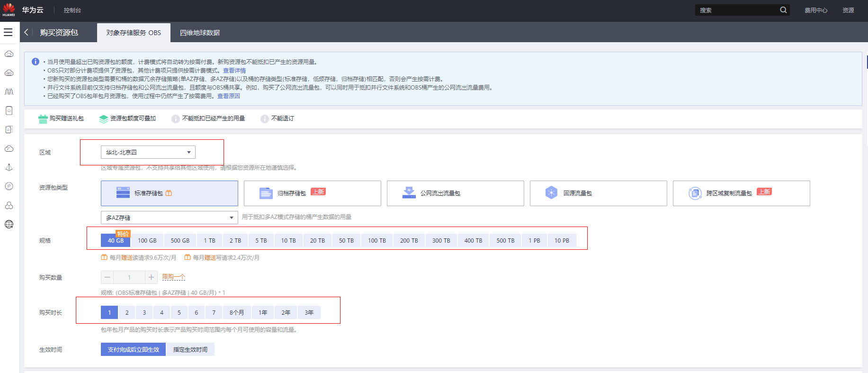This screenshot has height=373, width=868.
Task: Set purchase duration to 1年
Action: [263, 312]
